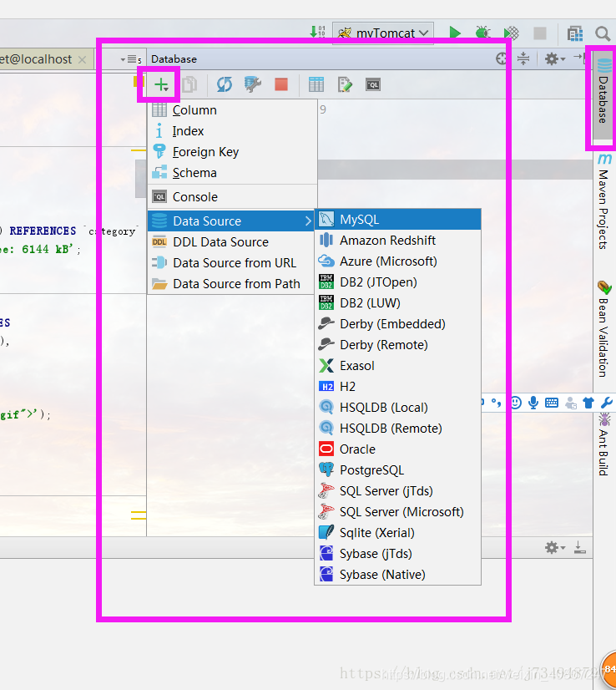Click the Edit Source pencil icon
Screen dimensions: 616x690
click(345, 84)
